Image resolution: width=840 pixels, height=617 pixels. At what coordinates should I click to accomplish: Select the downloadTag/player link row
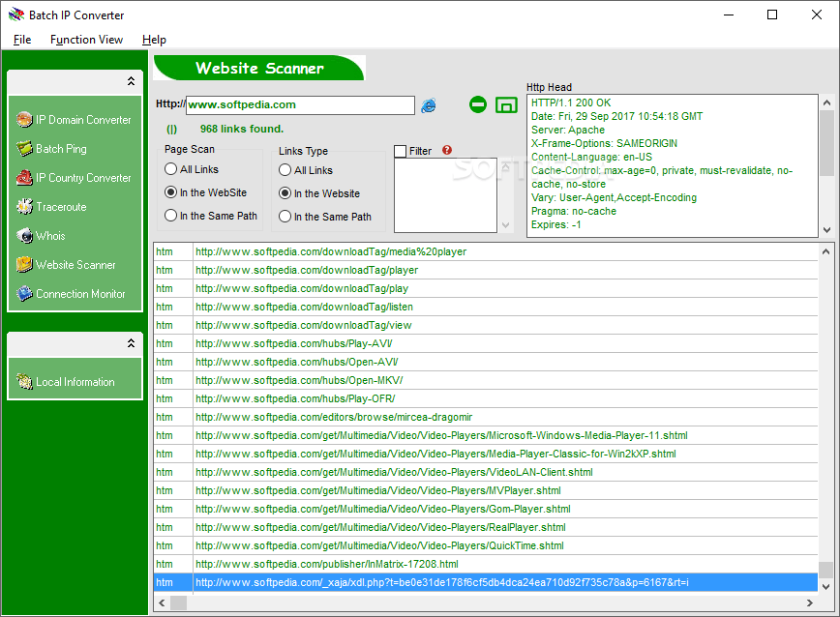point(486,270)
